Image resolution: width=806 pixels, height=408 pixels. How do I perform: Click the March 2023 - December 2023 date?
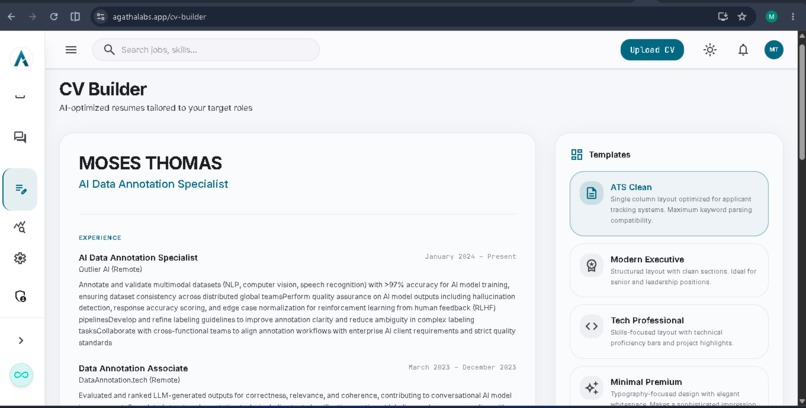click(x=462, y=367)
